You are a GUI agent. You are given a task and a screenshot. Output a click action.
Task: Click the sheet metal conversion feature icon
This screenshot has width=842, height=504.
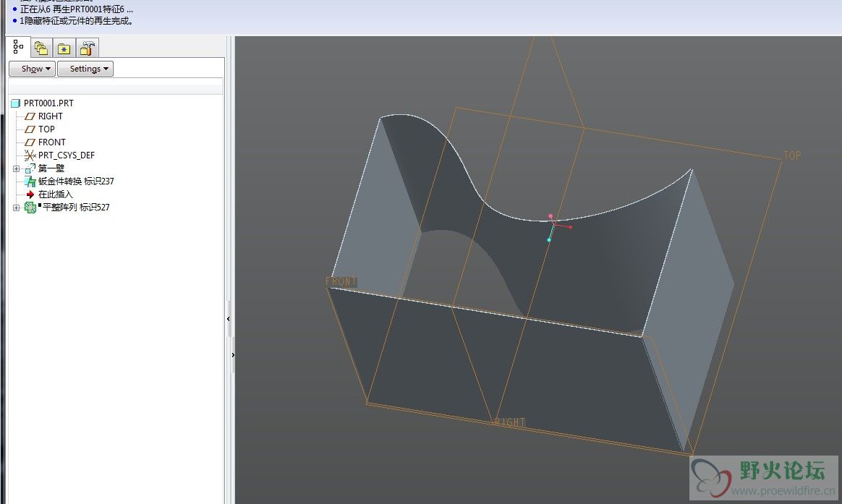30,181
